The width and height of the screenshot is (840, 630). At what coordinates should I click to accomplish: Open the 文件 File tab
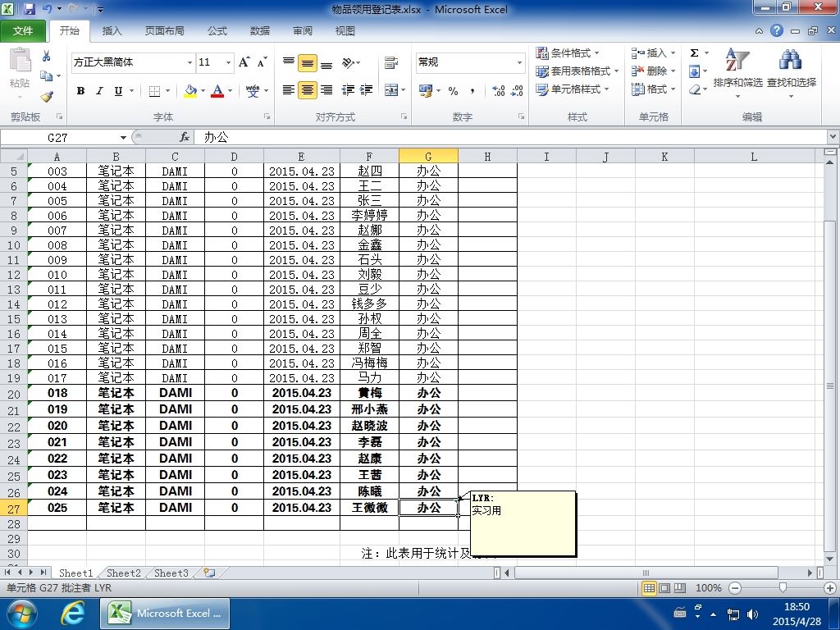tap(22, 30)
